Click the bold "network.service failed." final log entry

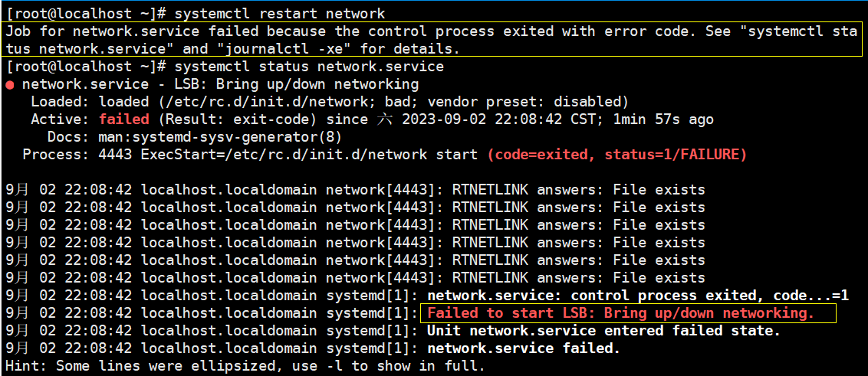point(523,348)
